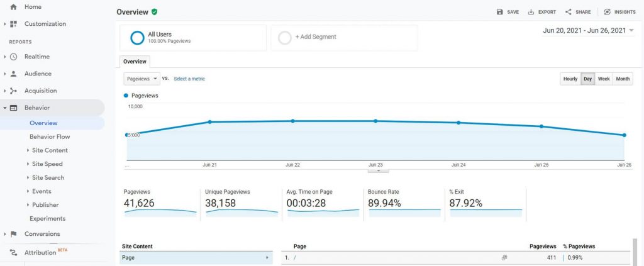This screenshot has width=644, height=266.
Task: Click the Realtime clock icon
Action: [x=13, y=57]
